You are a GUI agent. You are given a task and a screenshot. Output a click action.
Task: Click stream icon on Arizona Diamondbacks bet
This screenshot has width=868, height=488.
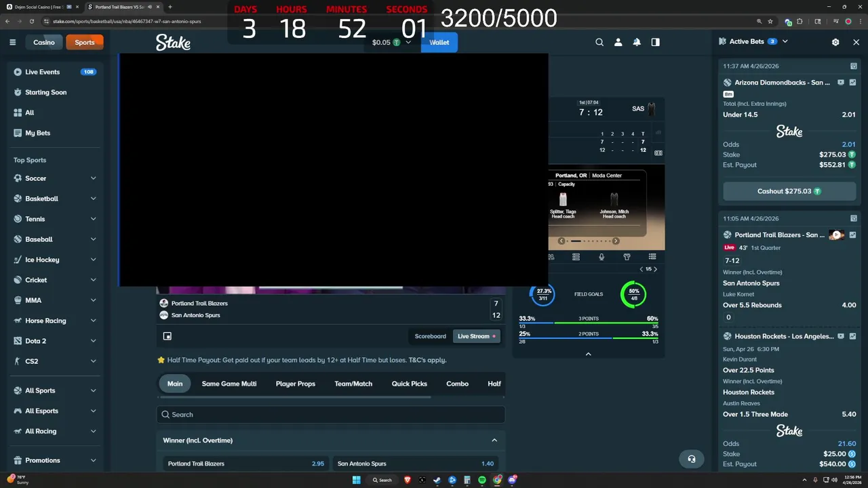(841, 83)
